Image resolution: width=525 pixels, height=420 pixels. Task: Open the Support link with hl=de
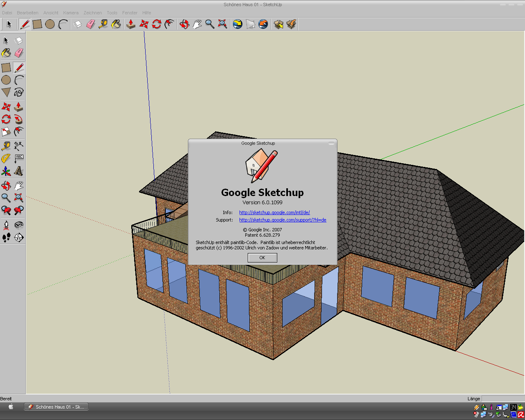coord(283,220)
